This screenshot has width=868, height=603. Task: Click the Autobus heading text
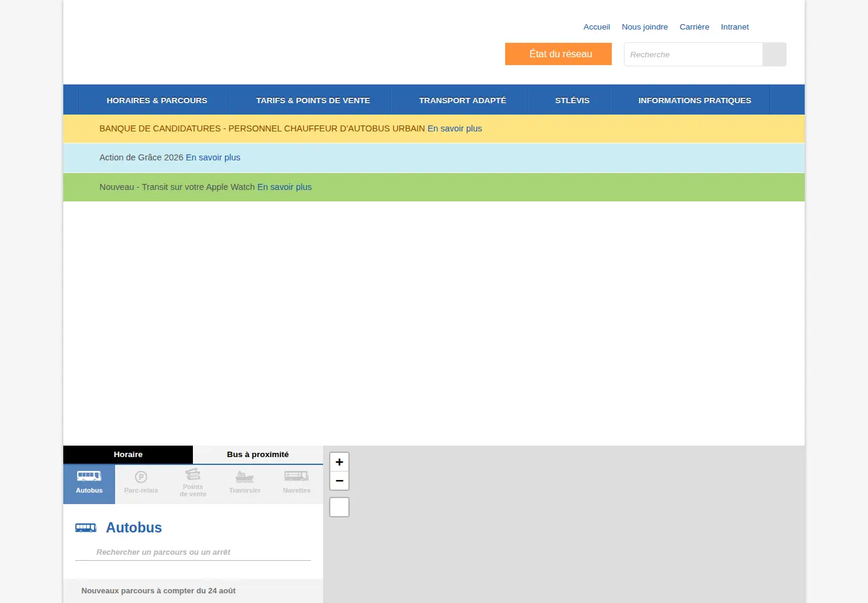point(134,528)
